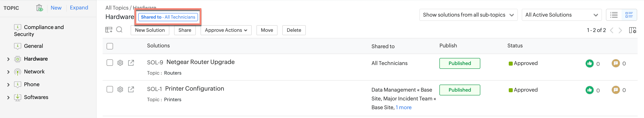This screenshot has height=118, width=644.
Task: Open the sub-topics filter dropdown
Action: pos(468,15)
